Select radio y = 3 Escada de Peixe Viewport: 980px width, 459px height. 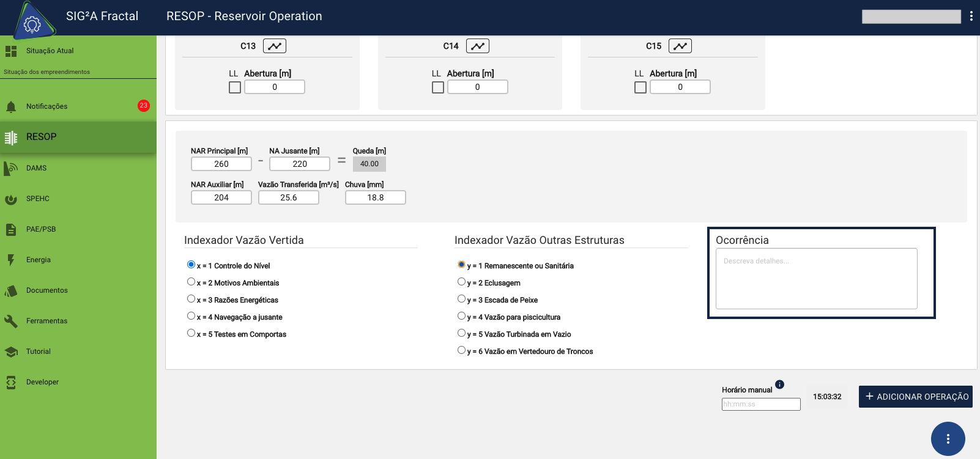[x=461, y=299]
